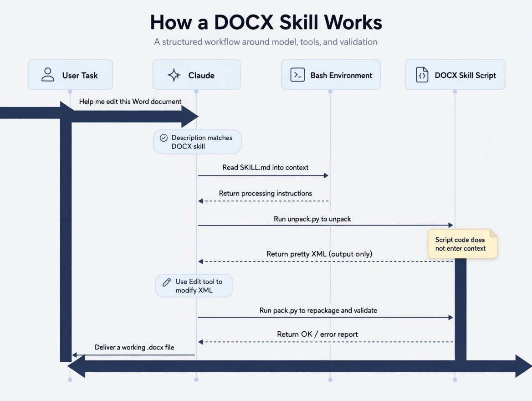This screenshot has height=401, width=532.
Task: Click the Claude sparkle icon
Action: pyautogui.click(x=174, y=75)
